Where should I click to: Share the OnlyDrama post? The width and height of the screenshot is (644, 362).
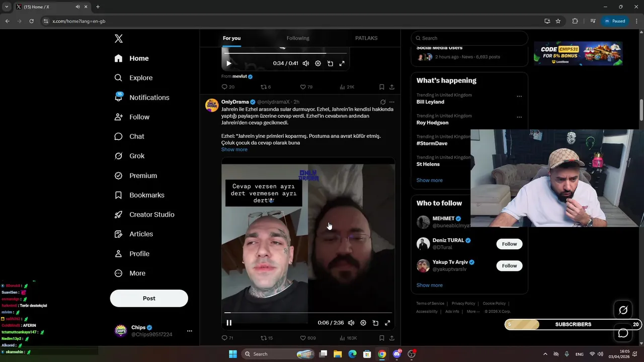tap(392, 338)
